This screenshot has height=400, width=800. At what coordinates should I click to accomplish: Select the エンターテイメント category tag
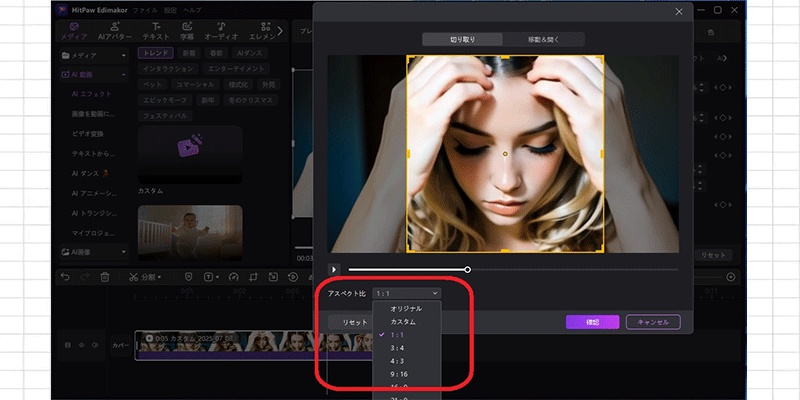point(236,68)
